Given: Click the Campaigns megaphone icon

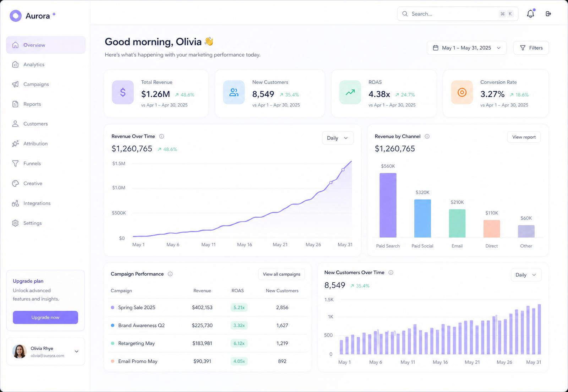Looking at the screenshot, I should [15, 84].
